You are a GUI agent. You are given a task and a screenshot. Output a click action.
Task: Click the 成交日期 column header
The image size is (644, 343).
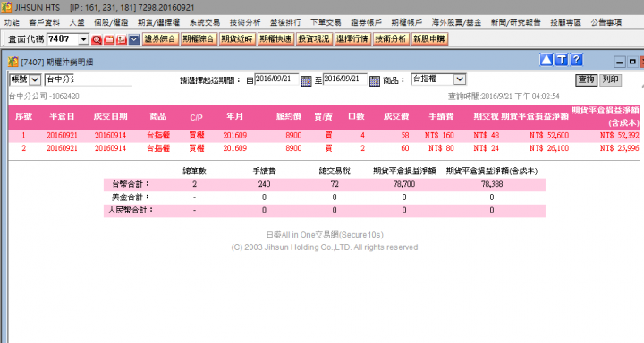[x=110, y=117]
